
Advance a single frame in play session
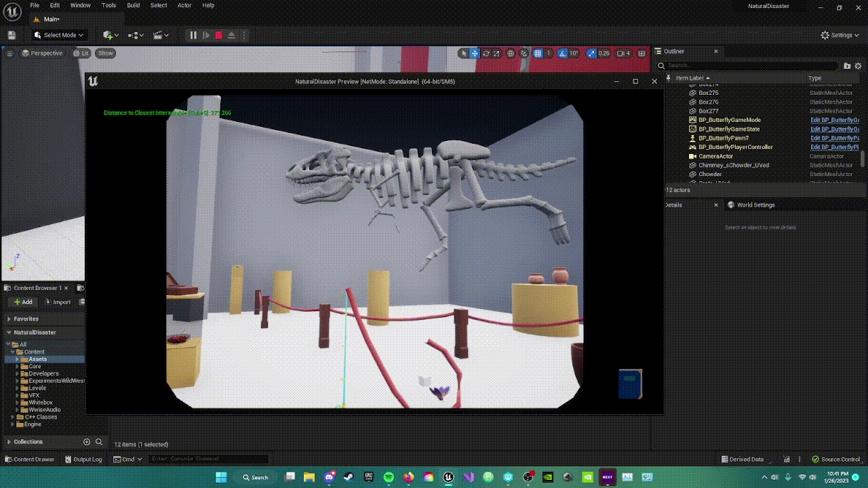[x=206, y=35]
